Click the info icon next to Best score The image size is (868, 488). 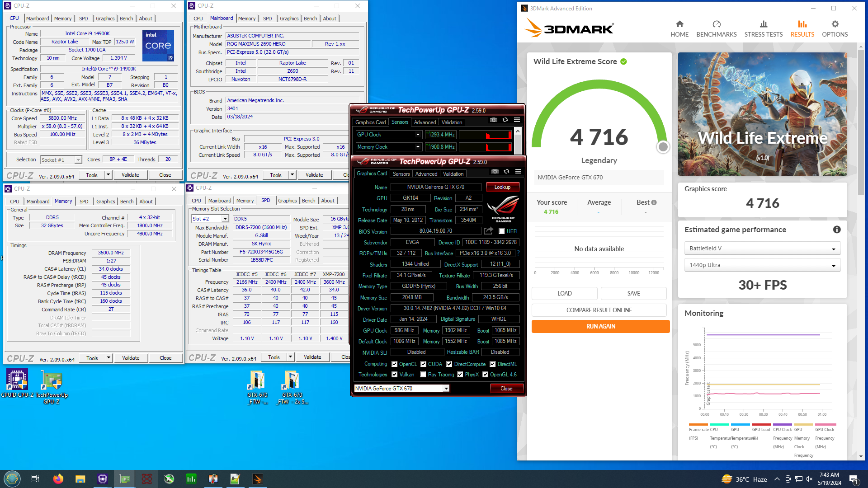click(x=654, y=202)
